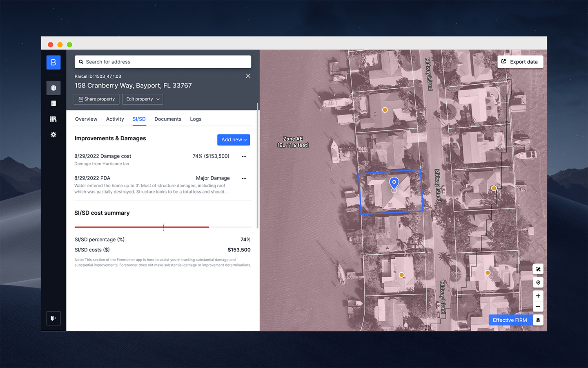The image size is (588, 368).
Task: Switch to the Overview tab
Action: pyautogui.click(x=86, y=119)
